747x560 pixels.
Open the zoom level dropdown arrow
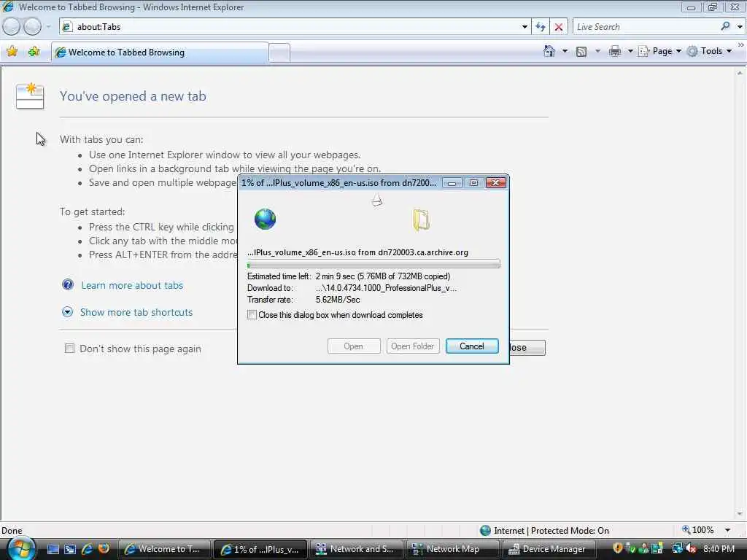pos(727,530)
